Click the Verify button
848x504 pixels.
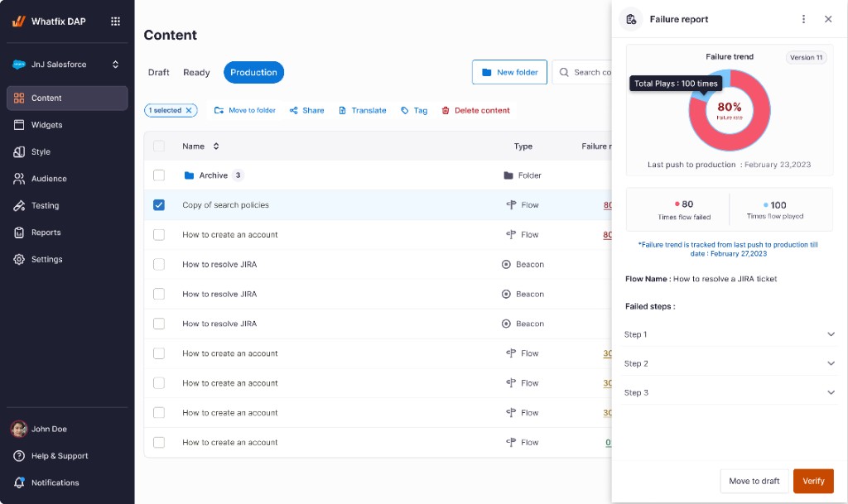point(813,481)
